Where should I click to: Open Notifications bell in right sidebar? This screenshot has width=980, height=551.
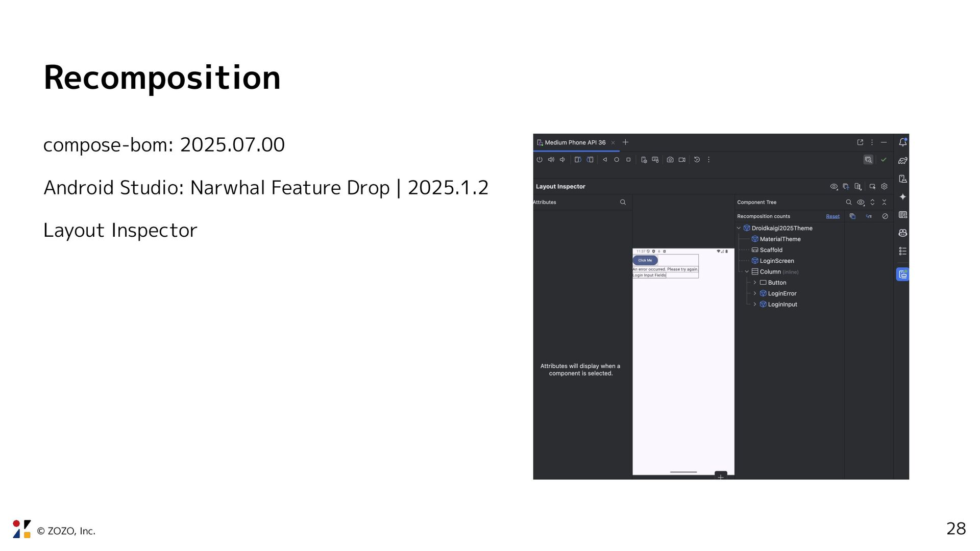[902, 142]
